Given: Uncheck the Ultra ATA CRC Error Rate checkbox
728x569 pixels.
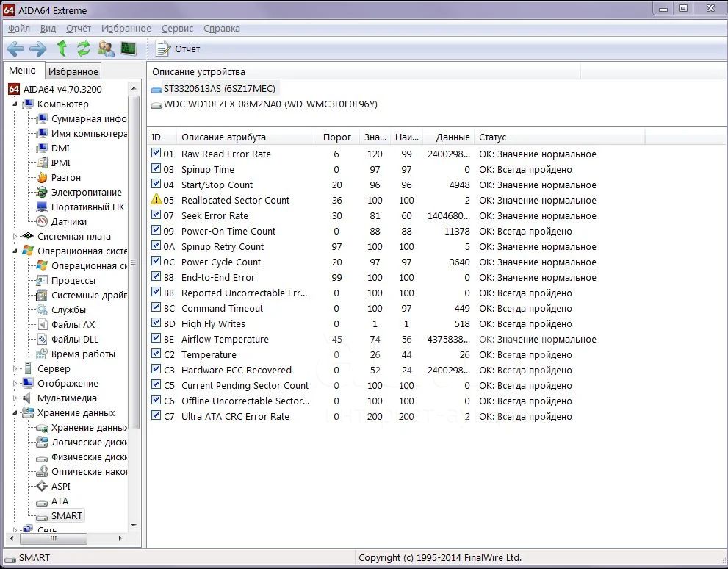Looking at the screenshot, I should coord(156,415).
